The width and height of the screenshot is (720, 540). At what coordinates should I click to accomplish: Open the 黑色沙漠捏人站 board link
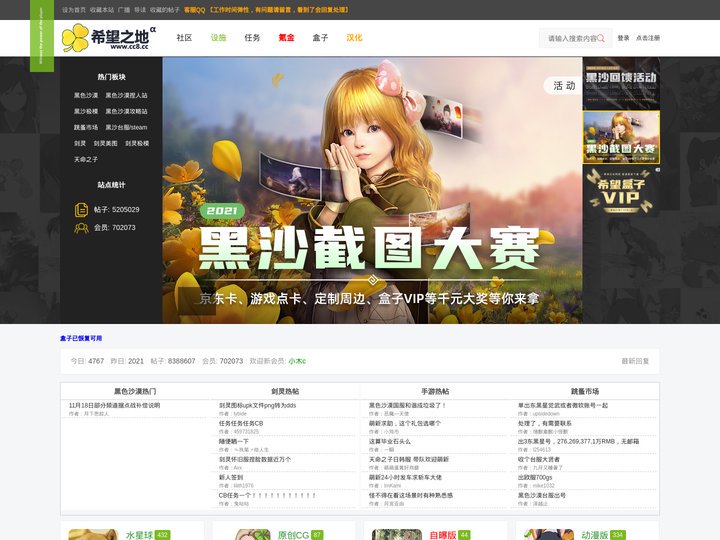click(x=126, y=96)
